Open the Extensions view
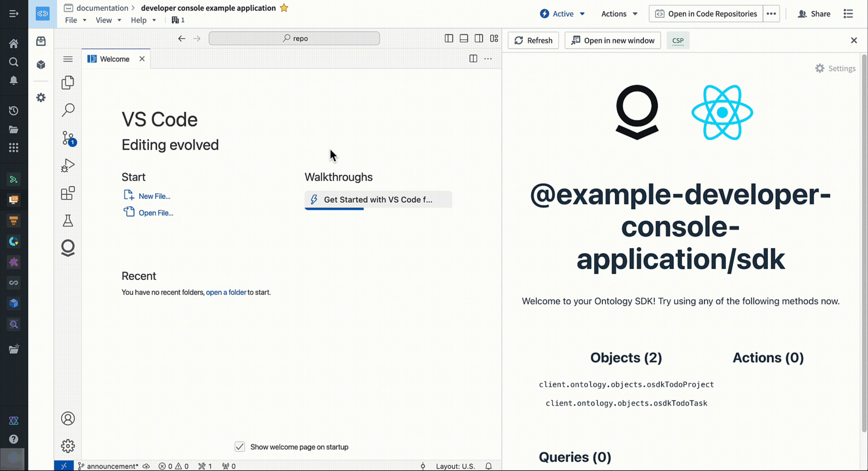Viewport: 868px width, 471px height. coord(68,193)
